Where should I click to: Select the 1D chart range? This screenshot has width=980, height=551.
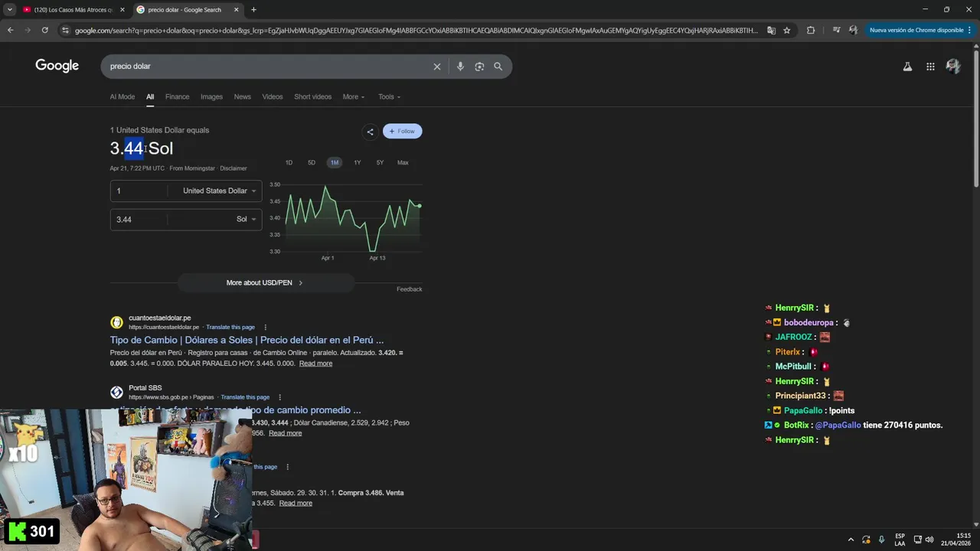click(x=289, y=162)
